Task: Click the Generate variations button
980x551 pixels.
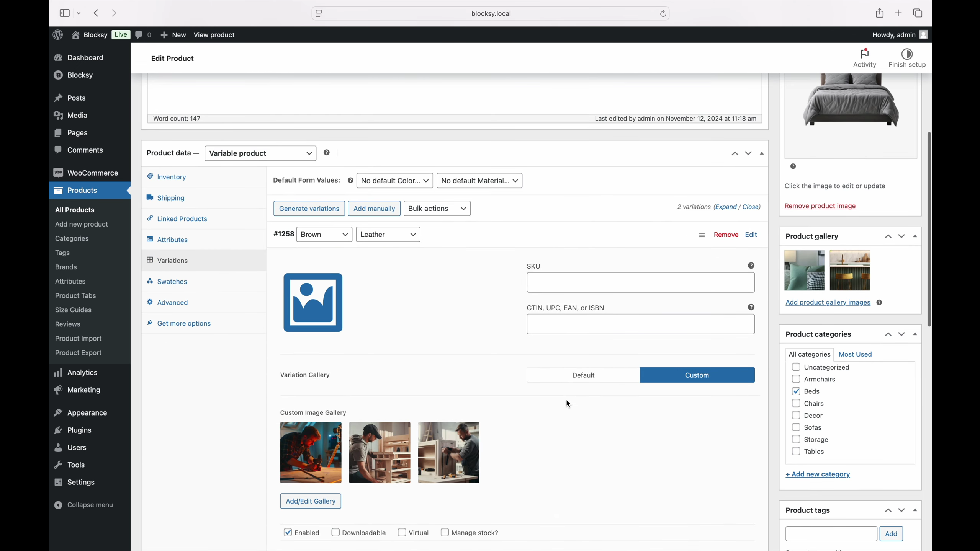Action: 309,209
